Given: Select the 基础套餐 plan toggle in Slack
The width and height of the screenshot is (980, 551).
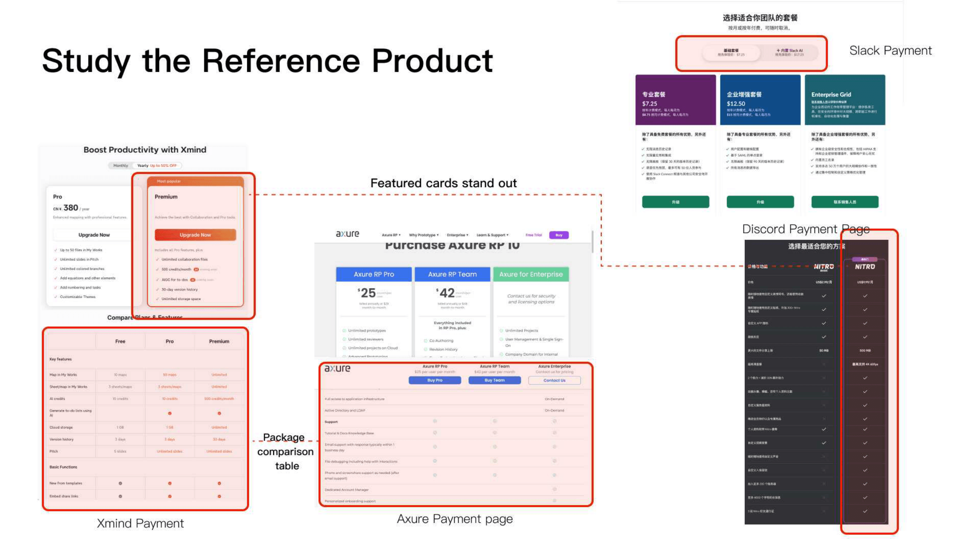Looking at the screenshot, I should (731, 52).
